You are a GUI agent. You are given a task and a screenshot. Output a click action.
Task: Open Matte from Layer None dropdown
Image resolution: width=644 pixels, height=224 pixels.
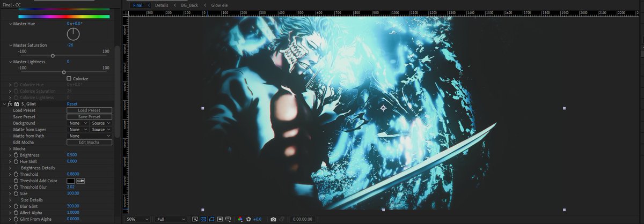78,130
